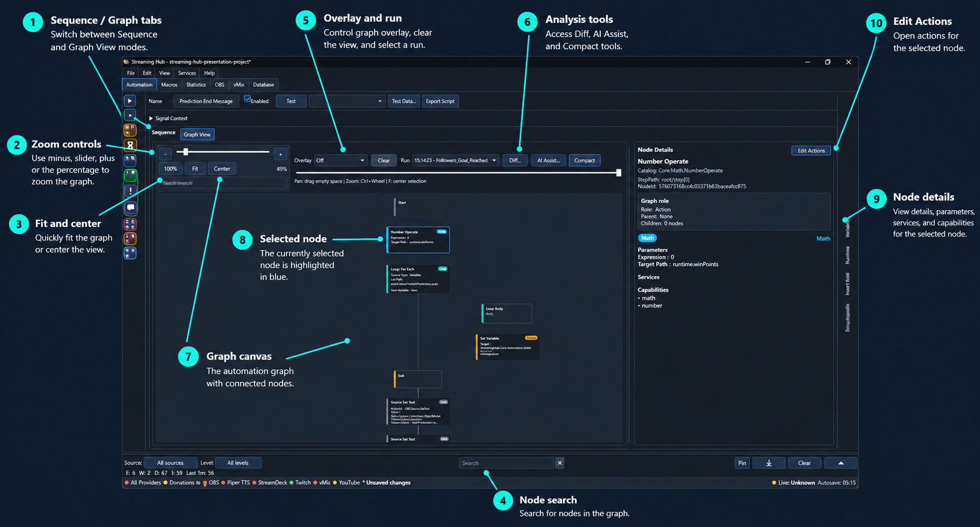Select the Loop: For Each node
The width and height of the screenshot is (980, 527).
pyautogui.click(x=418, y=279)
